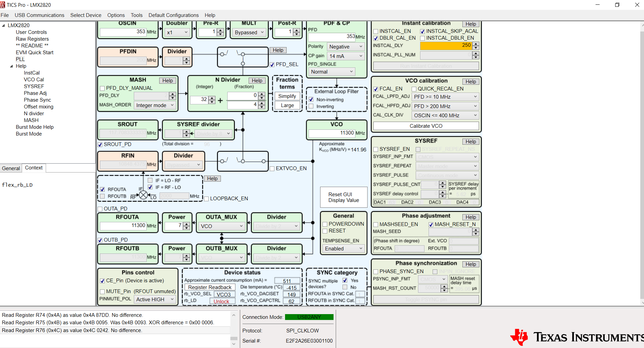
Task: Click the Calibrate VCO button
Action: (426, 126)
